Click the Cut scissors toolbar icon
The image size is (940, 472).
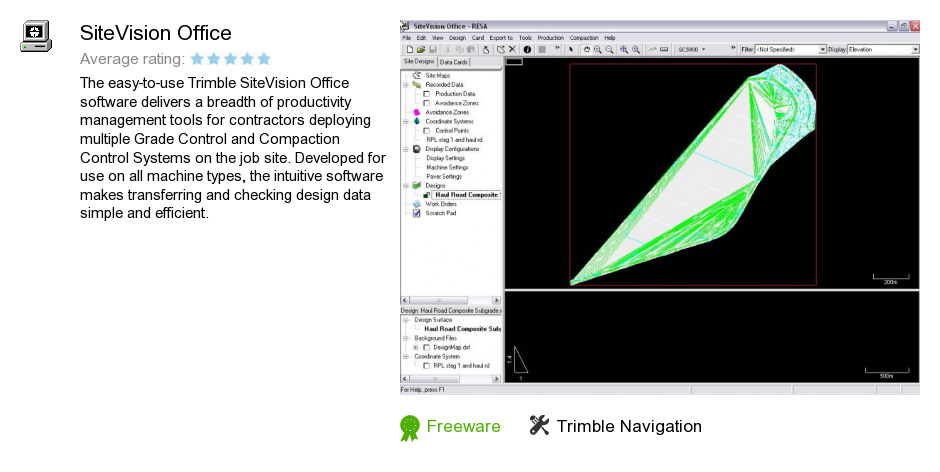pos(448,50)
